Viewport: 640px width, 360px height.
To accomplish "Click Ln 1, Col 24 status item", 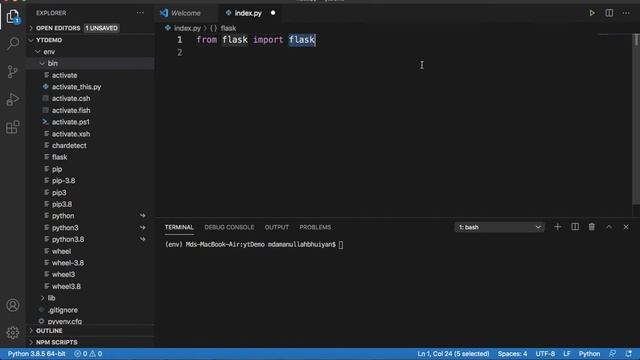I will 453,354.
